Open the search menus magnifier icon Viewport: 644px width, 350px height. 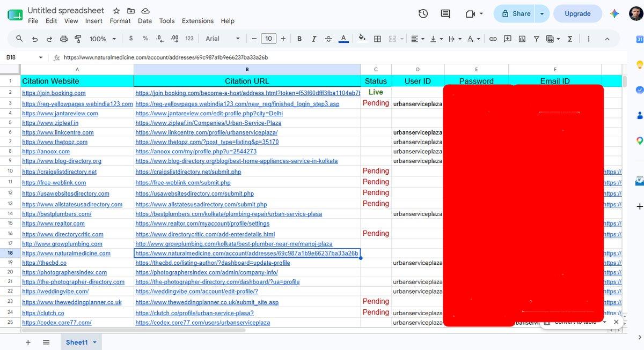(19, 39)
